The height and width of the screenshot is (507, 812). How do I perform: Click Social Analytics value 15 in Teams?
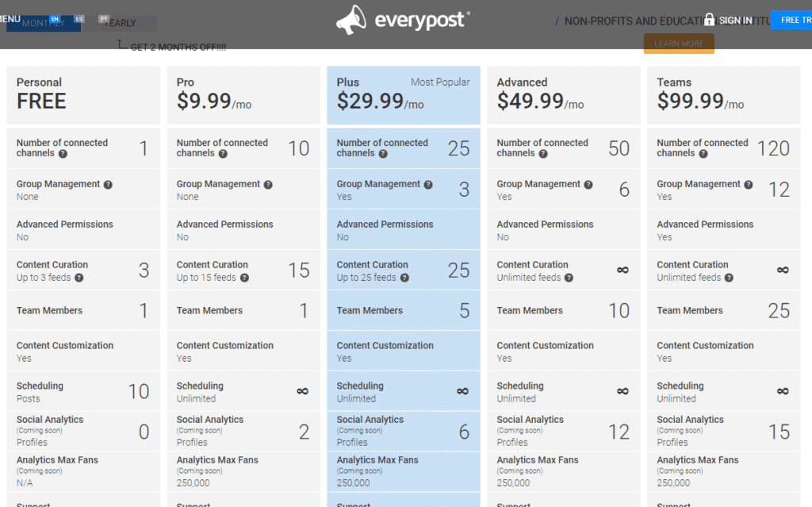(x=779, y=432)
